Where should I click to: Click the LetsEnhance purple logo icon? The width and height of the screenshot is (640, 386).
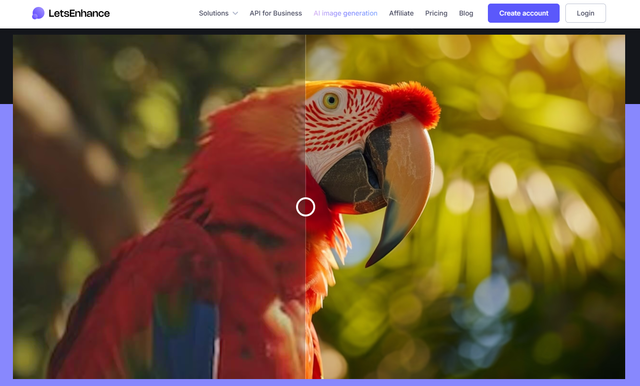pos(38,13)
